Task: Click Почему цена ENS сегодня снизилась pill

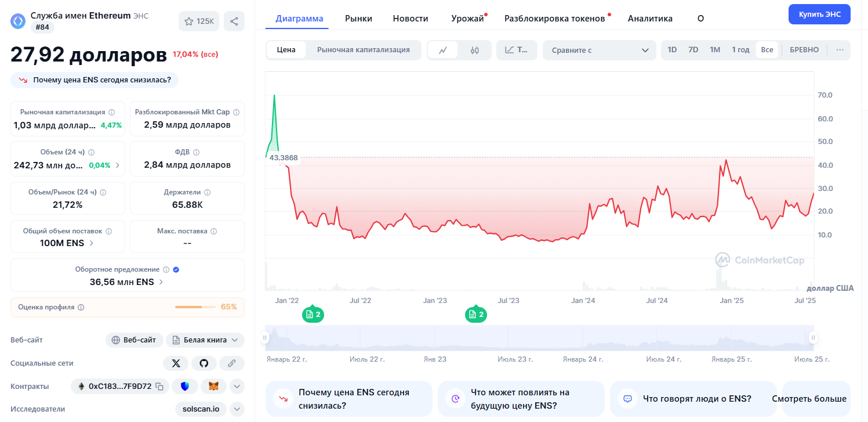Action: [95, 80]
